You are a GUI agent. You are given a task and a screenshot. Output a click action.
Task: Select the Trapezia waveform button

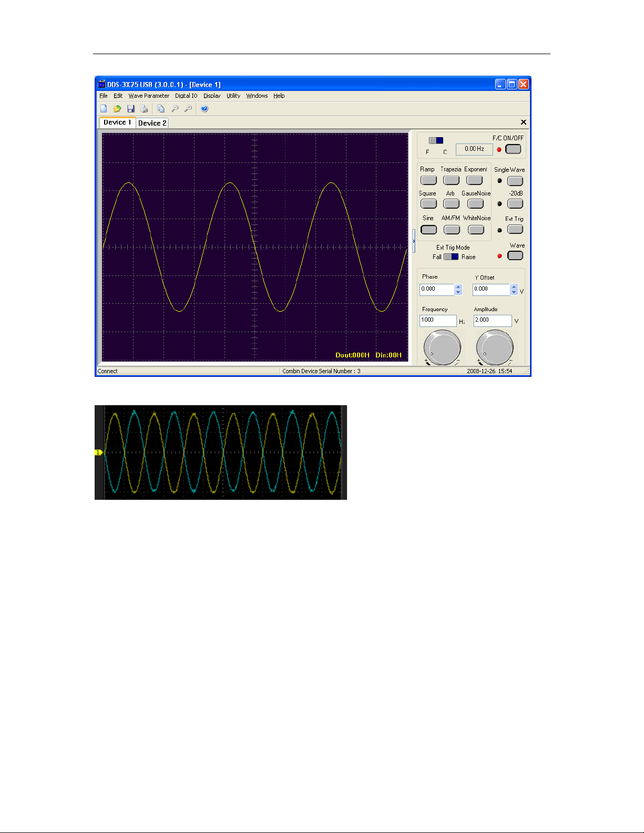tap(451, 180)
